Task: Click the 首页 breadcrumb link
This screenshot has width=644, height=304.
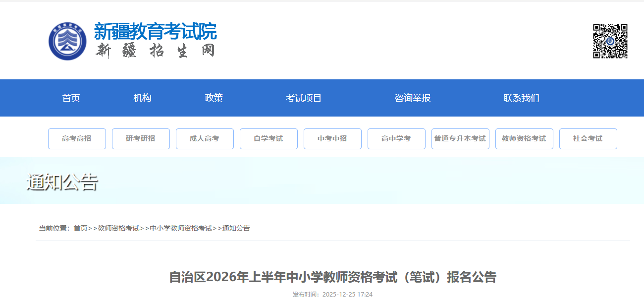Action: [x=80, y=228]
